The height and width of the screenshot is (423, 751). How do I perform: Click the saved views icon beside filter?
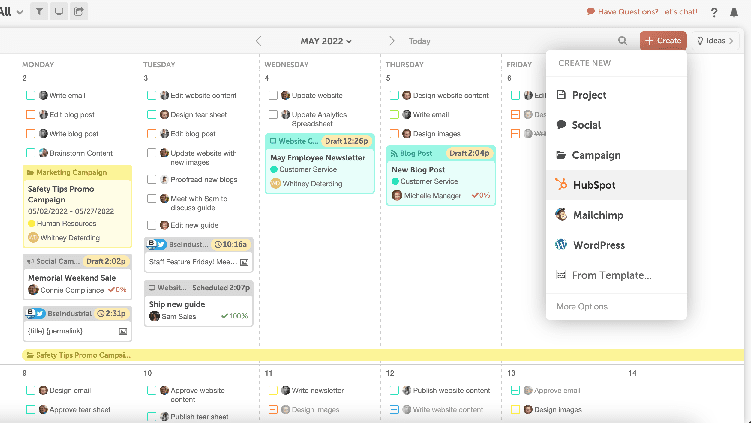click(59, 11)
